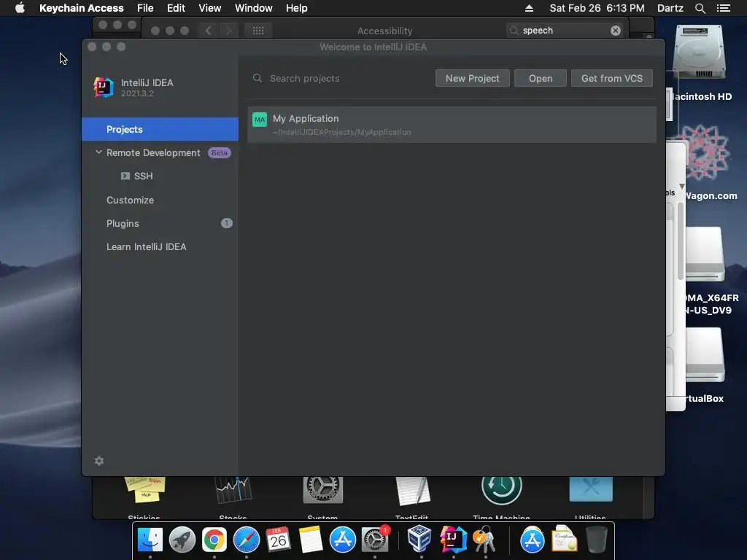The width and height of the screenshot is (747, 560).
Task: Click the IntelliJ IDEA Dock icon
Action: (453, 539)
